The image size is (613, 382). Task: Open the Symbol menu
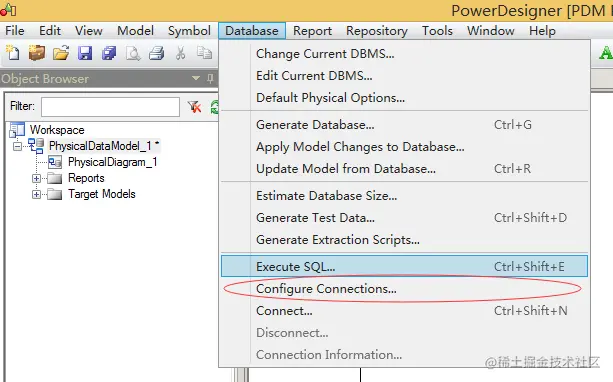189,30
